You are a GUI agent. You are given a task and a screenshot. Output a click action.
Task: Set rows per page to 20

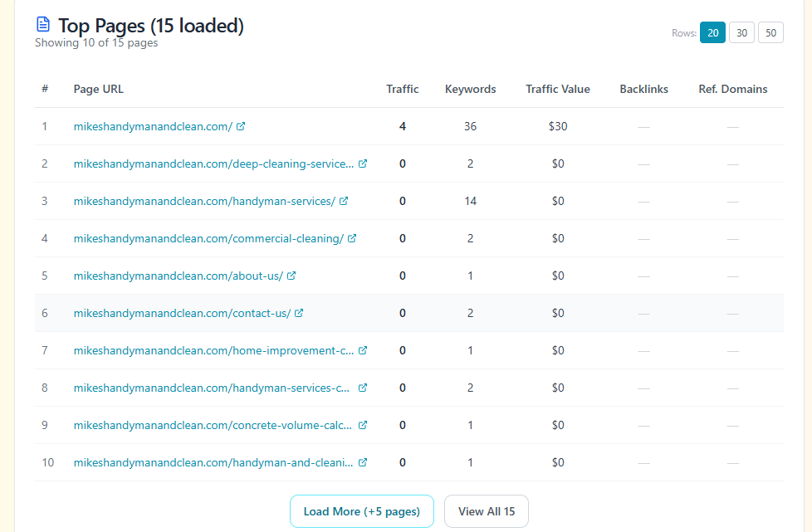[x=712, y=33]
